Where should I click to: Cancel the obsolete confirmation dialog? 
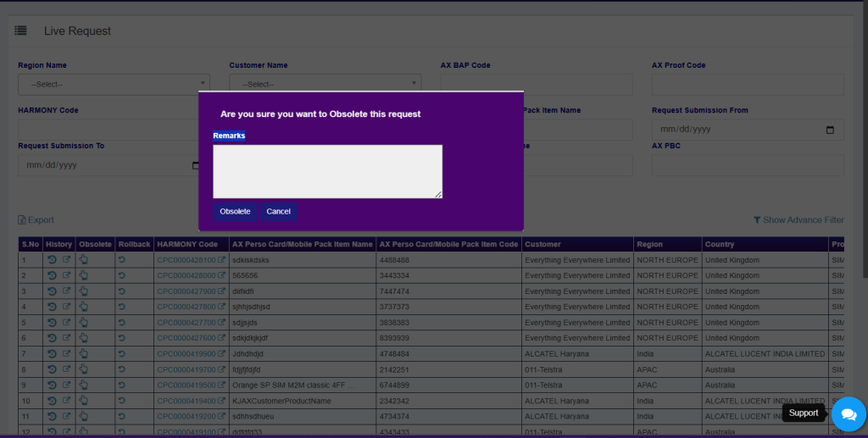click(x=278, y=212)
